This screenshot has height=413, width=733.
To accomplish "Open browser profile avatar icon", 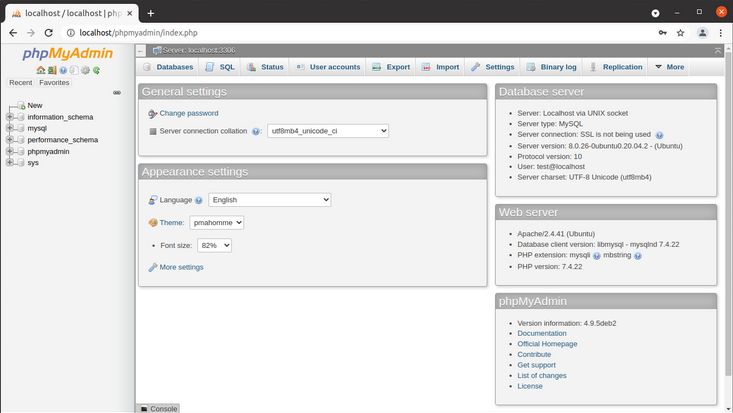I will (x=702, y=33).
